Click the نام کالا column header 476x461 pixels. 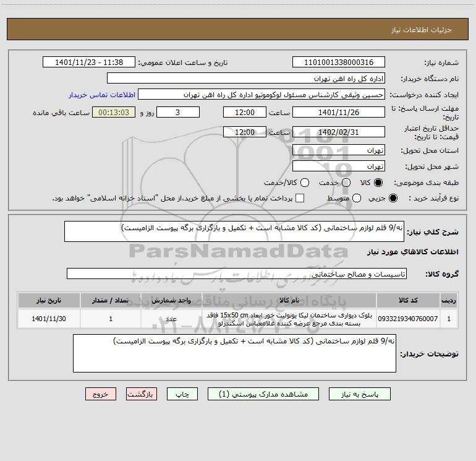point(289,300)
